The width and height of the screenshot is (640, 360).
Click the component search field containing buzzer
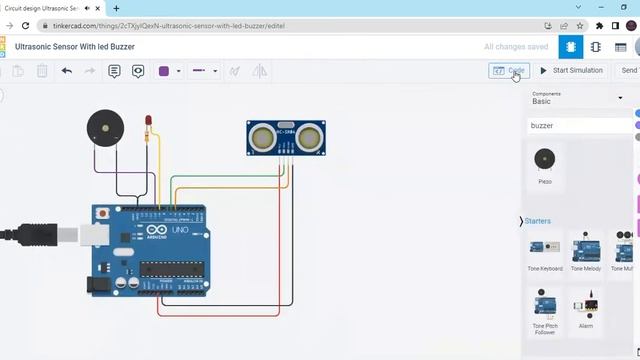[x=580, y=126]
